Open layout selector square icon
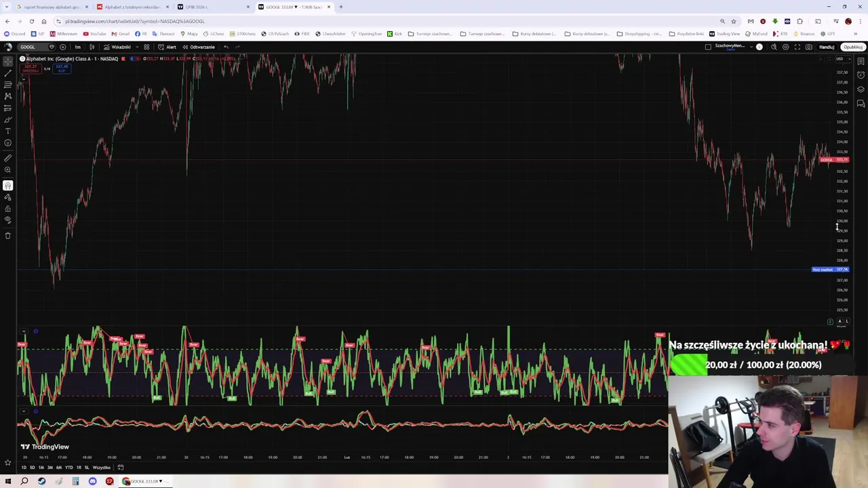The height and width of the screenshot is (488, 868). (708, 47)
